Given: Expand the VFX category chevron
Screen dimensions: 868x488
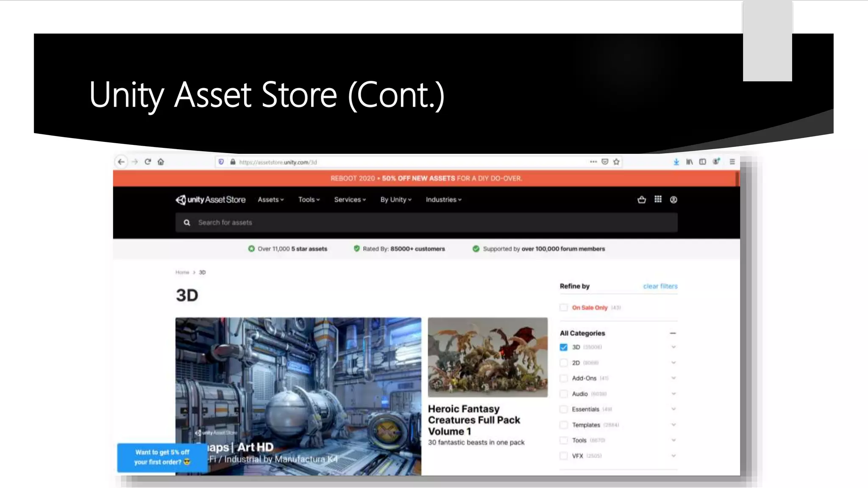Looking at the screenshot, I should tap(673, 456).
